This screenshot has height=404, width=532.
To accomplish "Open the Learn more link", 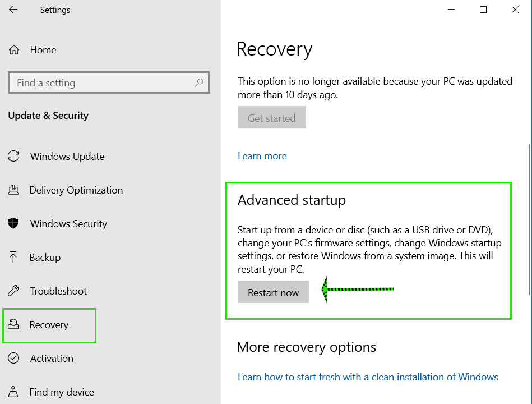I will pos(262,156).
